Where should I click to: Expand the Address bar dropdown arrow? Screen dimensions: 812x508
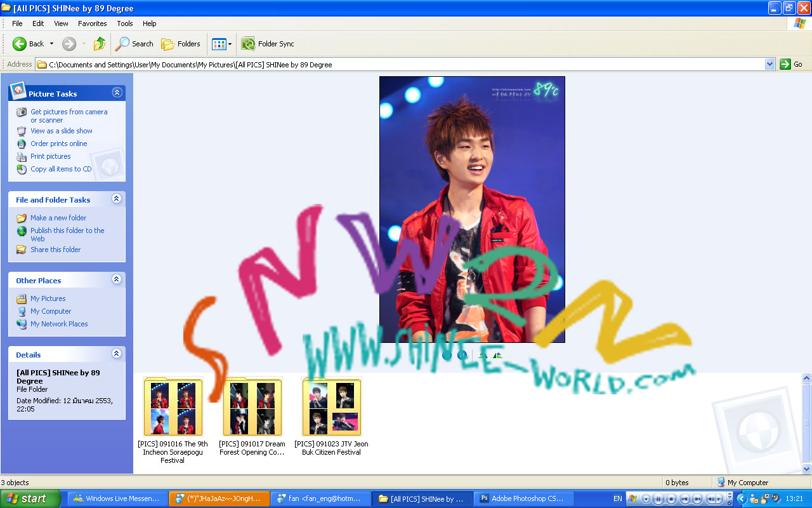(x=770, y=64)
